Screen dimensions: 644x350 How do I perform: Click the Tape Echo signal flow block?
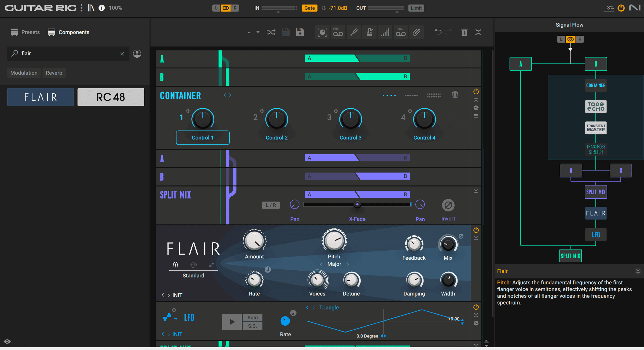596,107
